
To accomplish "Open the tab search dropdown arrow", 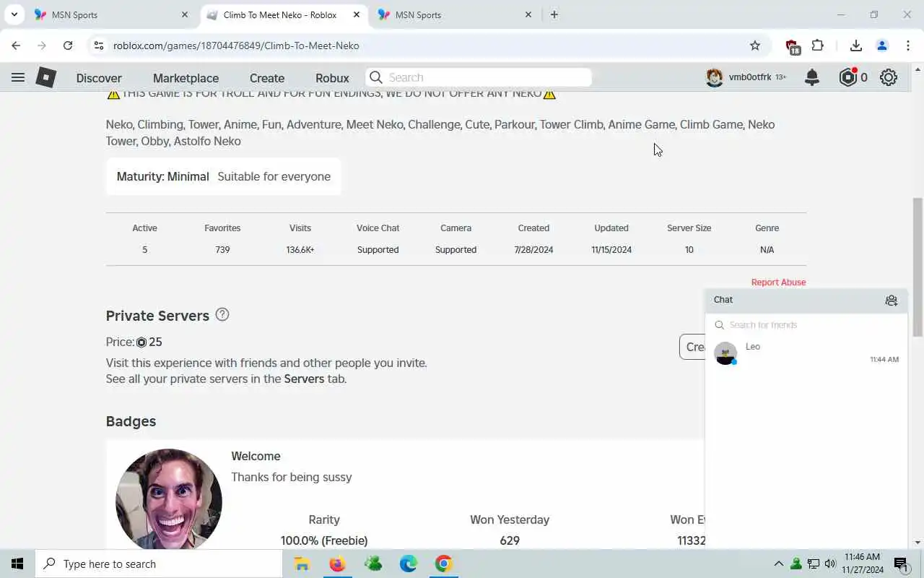I will coord(14,14).
